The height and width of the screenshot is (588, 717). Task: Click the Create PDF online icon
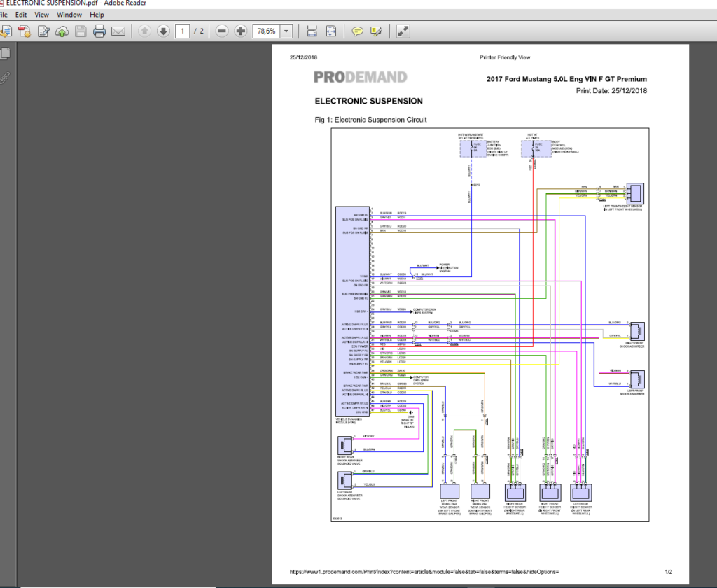(25, 31)
